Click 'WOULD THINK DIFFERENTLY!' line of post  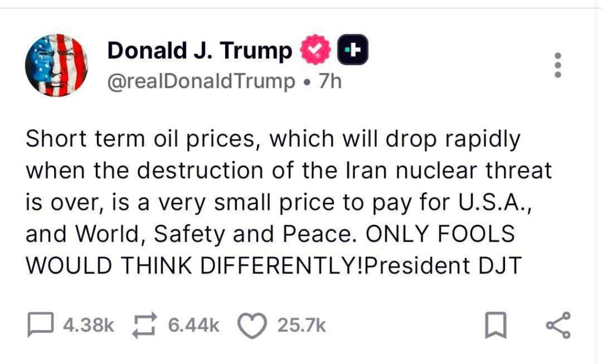click(195, 265)
